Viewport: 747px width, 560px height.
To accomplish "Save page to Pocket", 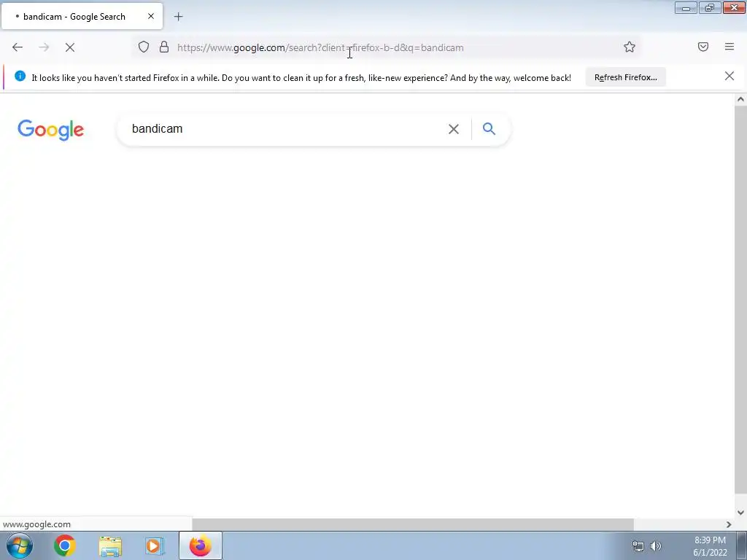I will [703, 47].
